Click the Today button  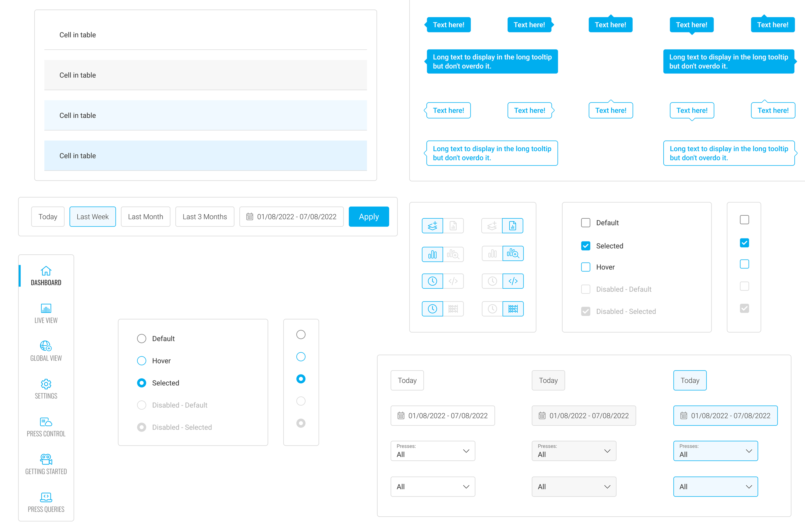48,216
